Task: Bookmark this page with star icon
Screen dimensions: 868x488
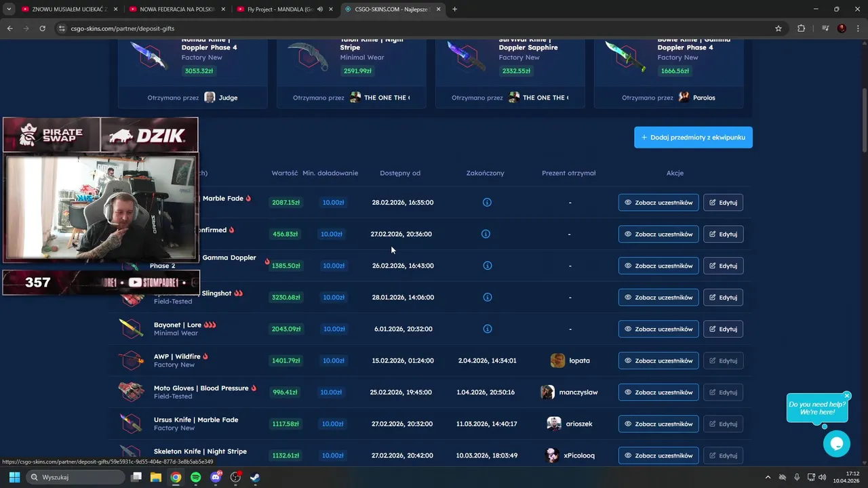Action: click(x=778, y=28)
